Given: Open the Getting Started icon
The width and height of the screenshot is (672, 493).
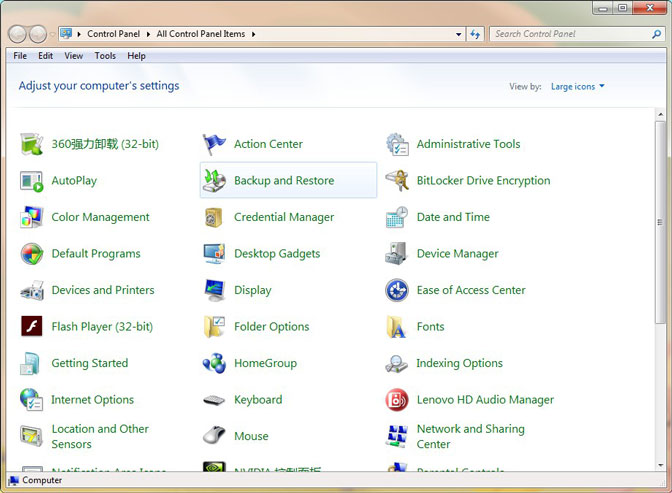Looking at the screenshot, I should pyautogui.click(x=31, y=363).
